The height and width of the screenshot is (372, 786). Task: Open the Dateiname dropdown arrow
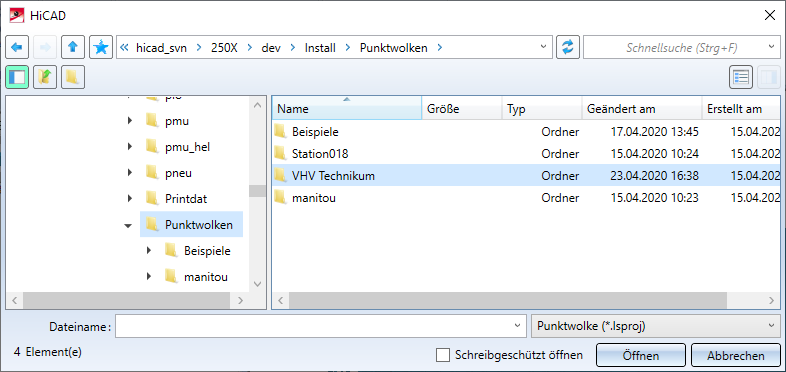[517, 326]
